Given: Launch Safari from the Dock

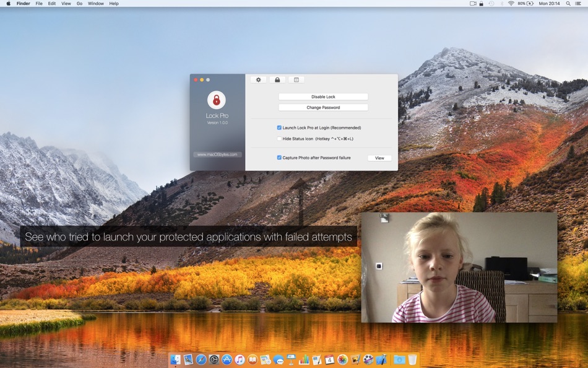Looking at the screenshot, I should click(x=201, y=359).
